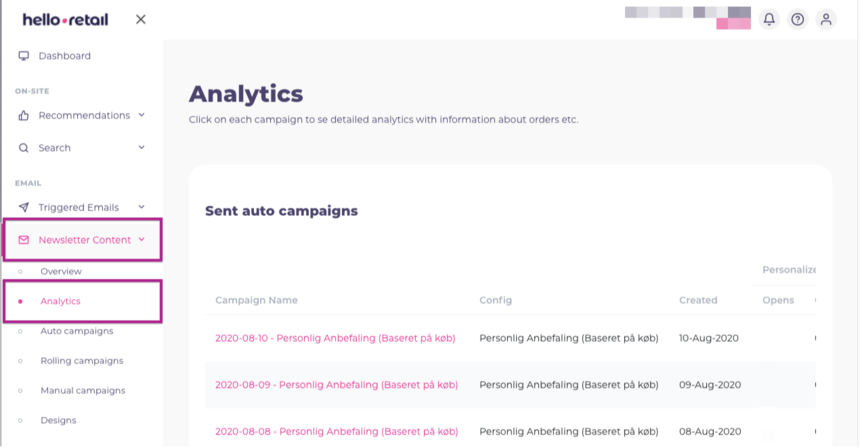The height and width of the screenshot is (448, 860).
Task: Open the user account profile icon
Action: [x=826, y=19]
